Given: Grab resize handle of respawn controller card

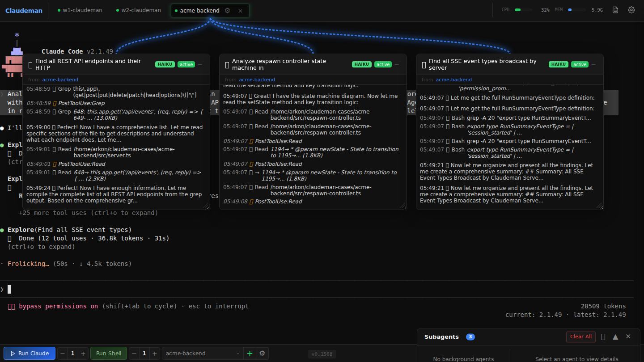Looking at the screenshot, I should click(403, 206).
